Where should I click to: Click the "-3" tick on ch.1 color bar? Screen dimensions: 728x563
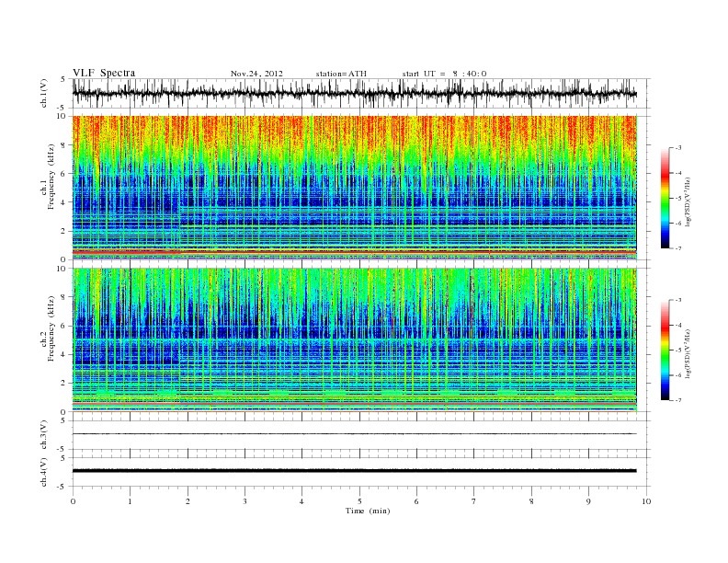click(677, 148)
